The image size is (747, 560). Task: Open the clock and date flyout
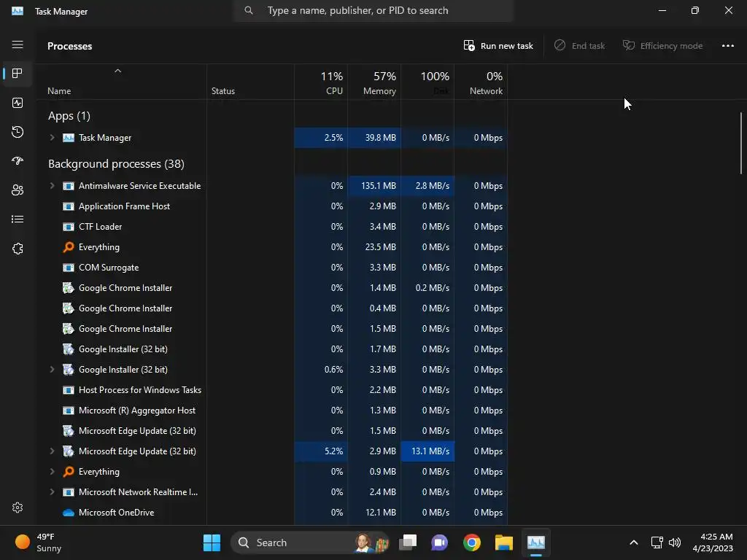click(713, 542)
